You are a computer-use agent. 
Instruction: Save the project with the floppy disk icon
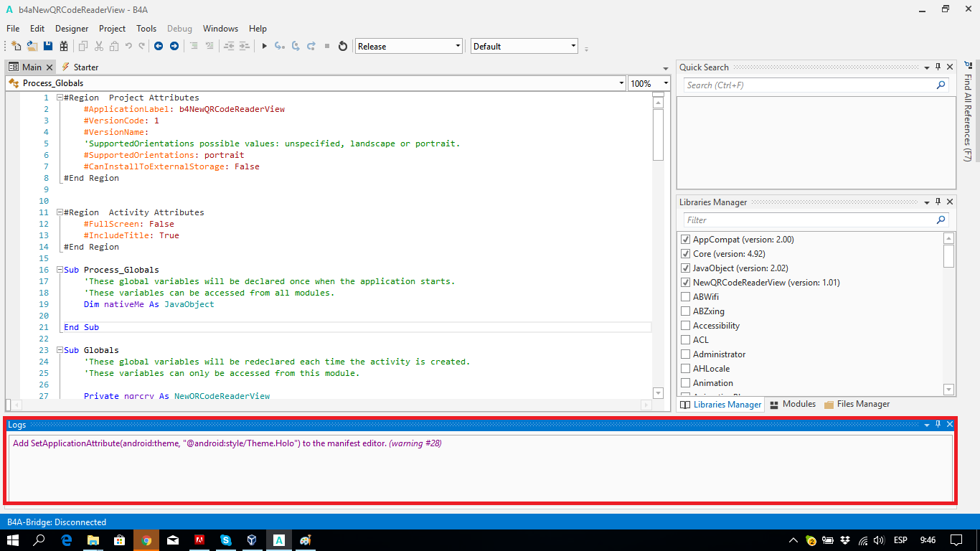[48, 46]
